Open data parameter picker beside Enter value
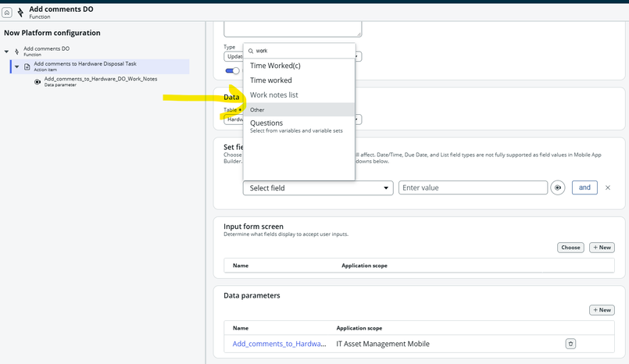The height and width of the screenshot is (364, 629). click(558, 187)
